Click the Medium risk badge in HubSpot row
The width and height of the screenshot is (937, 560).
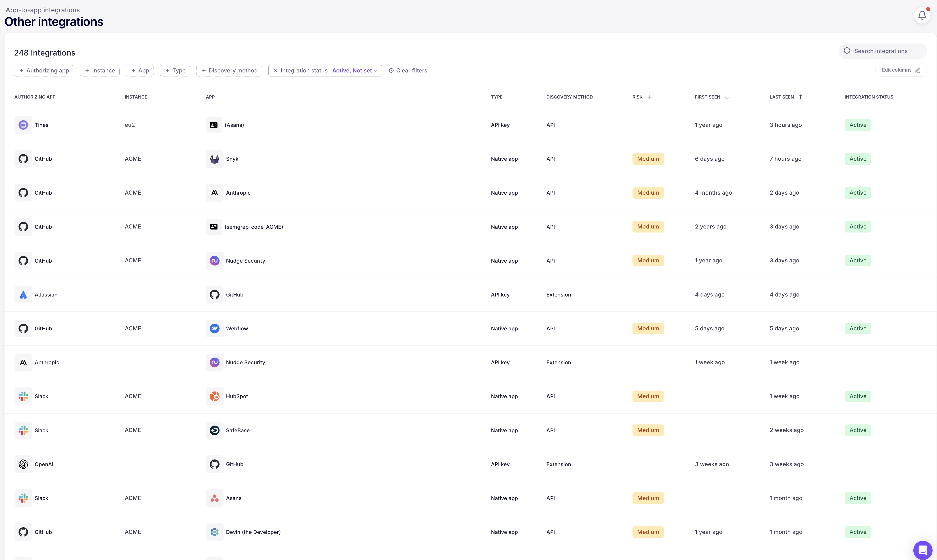coord(648,396)
